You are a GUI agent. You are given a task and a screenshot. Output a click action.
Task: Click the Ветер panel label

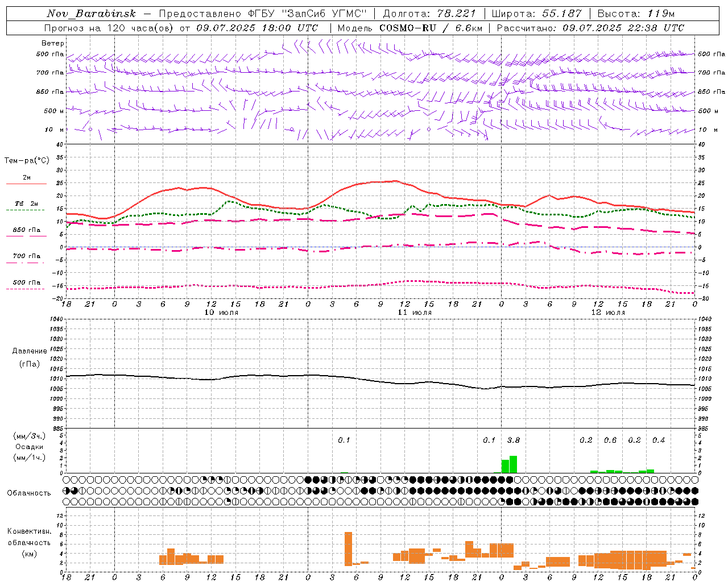pyautogui.click(x=53, y=43)
